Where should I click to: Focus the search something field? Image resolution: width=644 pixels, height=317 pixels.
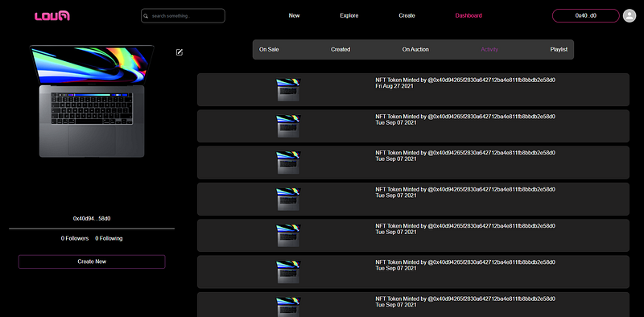click(x=183, y=15)
